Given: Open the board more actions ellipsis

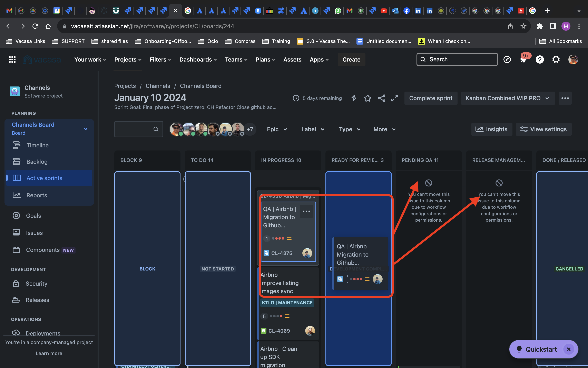Looking at the screenshot, I should click(x=565, y=98).
